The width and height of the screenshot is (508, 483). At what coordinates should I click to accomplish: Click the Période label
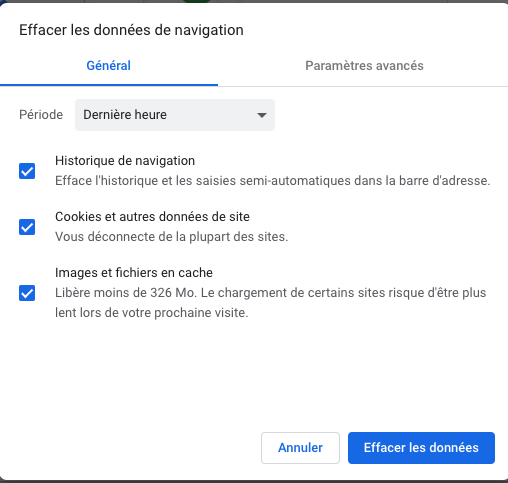41,115
